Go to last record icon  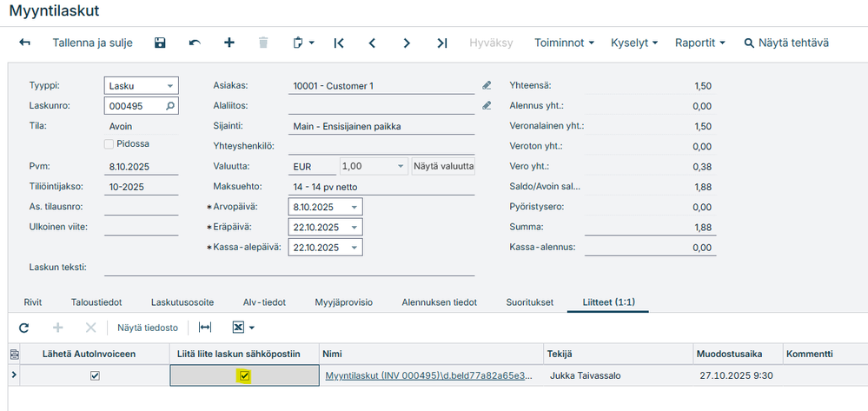click(441, 43)
